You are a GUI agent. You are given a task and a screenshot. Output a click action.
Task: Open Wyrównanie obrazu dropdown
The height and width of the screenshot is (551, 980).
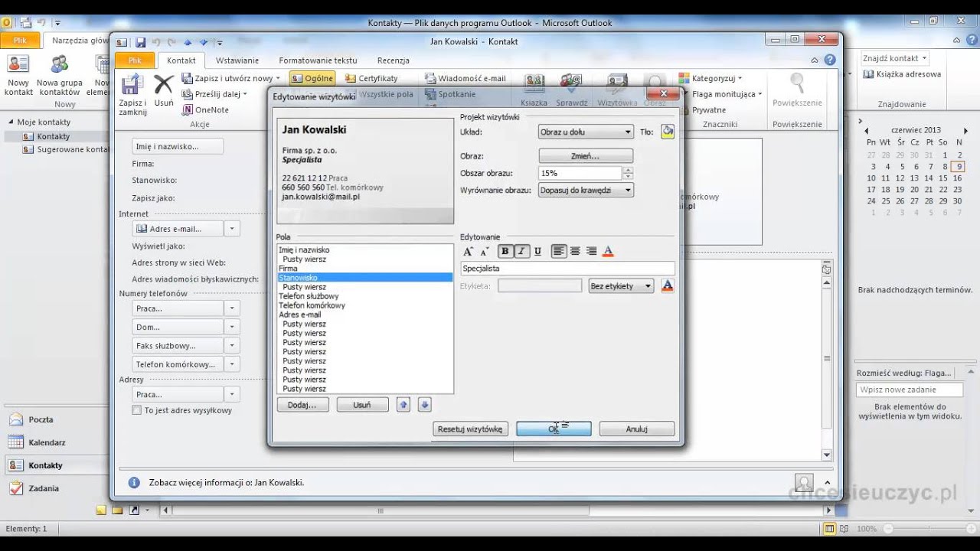pos(586,190)
